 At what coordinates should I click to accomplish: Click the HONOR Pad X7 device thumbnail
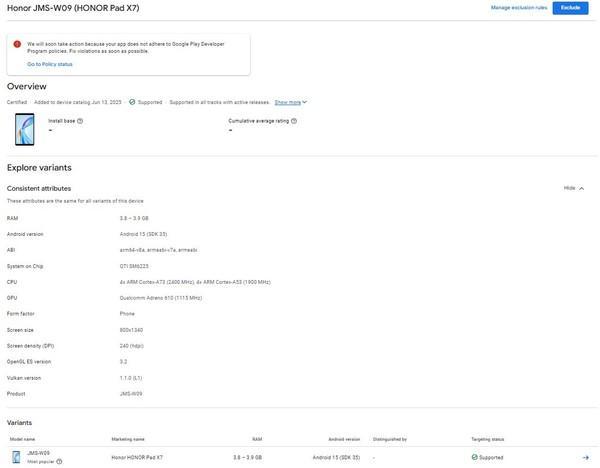tap(24, 128)
